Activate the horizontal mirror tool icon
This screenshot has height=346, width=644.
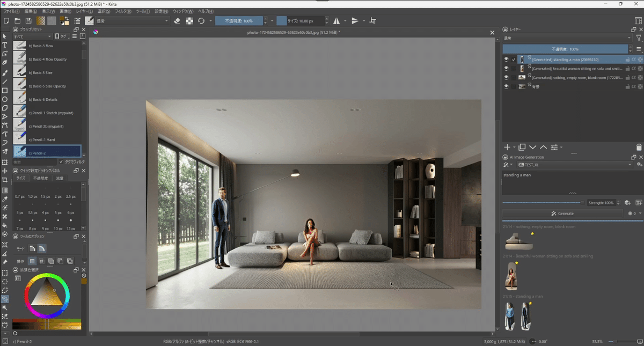(337, 20)
